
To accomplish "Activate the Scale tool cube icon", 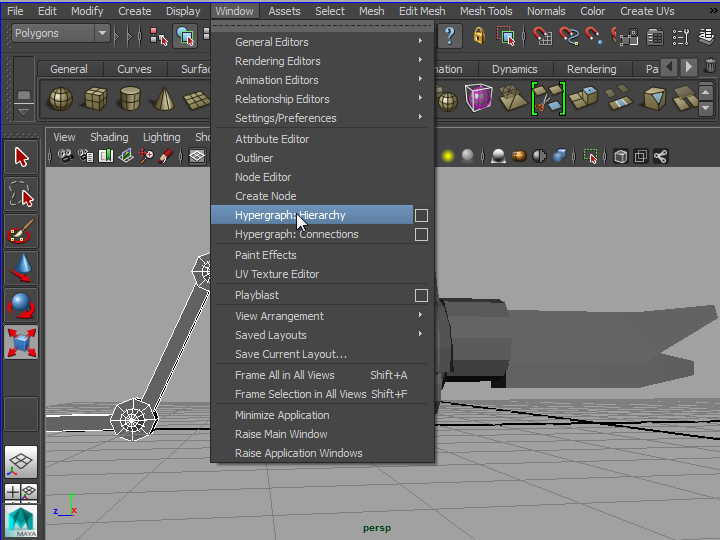I will 21,343.
